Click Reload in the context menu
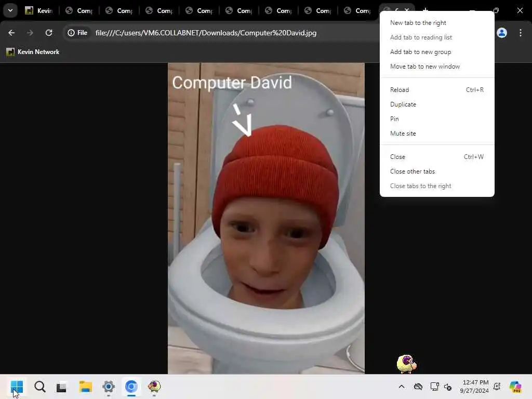Image resolution: width=532 pixels, height=399 pixels. 437,90
